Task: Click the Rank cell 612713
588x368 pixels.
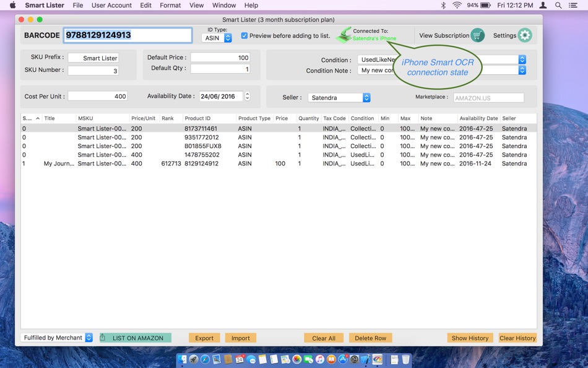Action: click(171, 164)
